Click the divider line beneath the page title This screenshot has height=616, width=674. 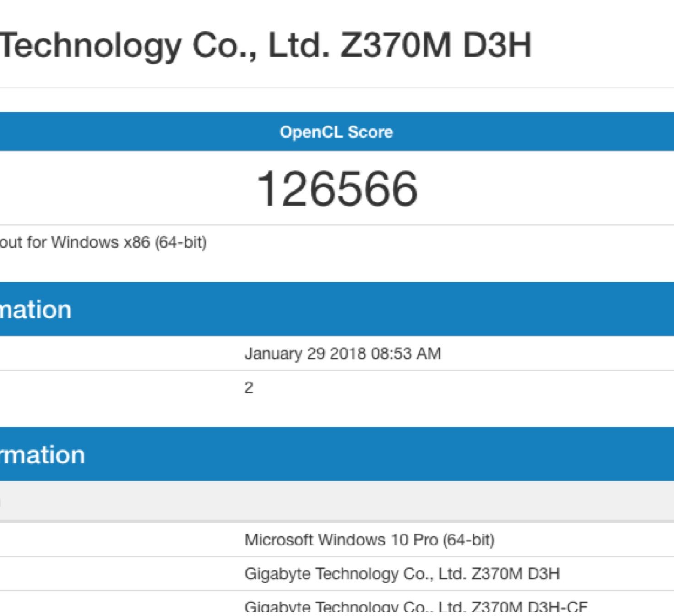[337, 87]
